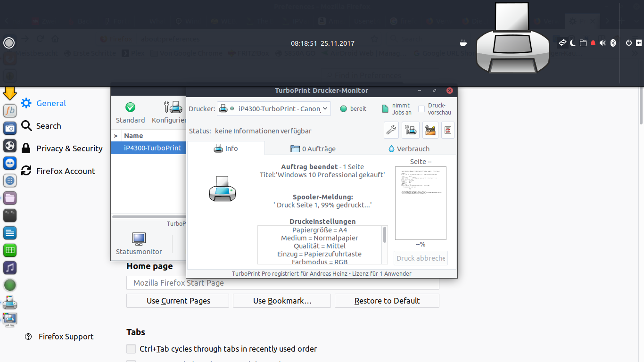
Task: Click the Druckeinstellungen list scrollbar
Action: [385, 235]
